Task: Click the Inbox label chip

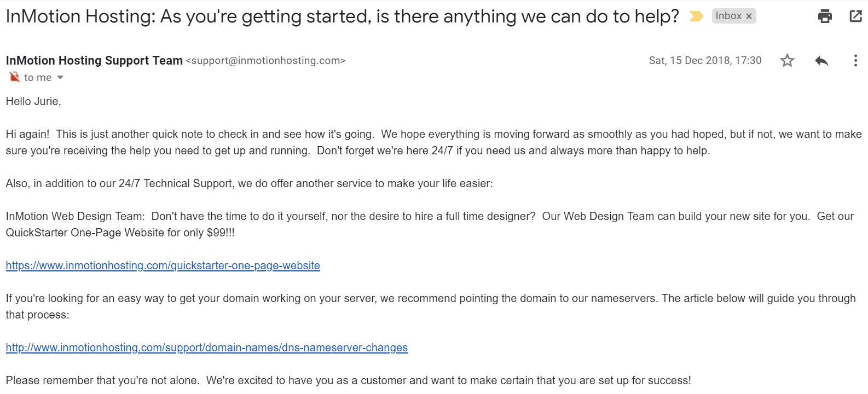Action: (x=728, y=16)
